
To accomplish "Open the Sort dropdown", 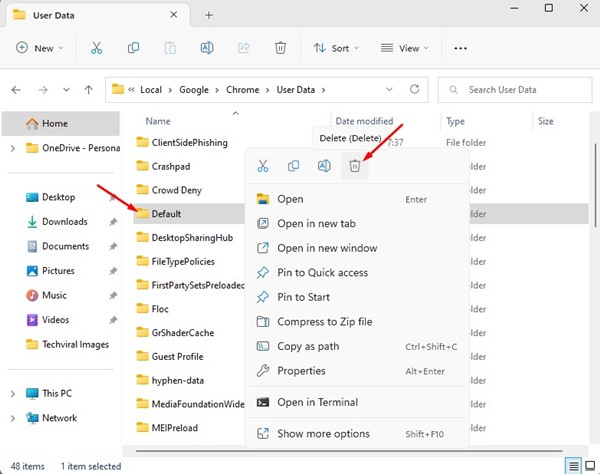I will coord(336,48).
